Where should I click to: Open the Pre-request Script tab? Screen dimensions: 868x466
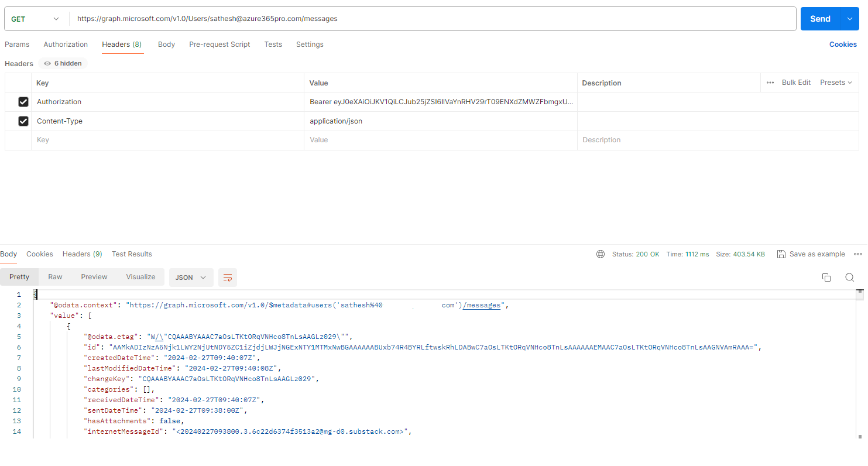219,44
